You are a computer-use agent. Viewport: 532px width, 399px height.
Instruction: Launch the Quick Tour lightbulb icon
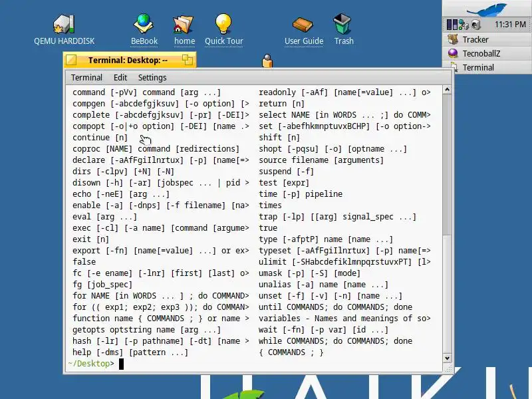[223, 24]
